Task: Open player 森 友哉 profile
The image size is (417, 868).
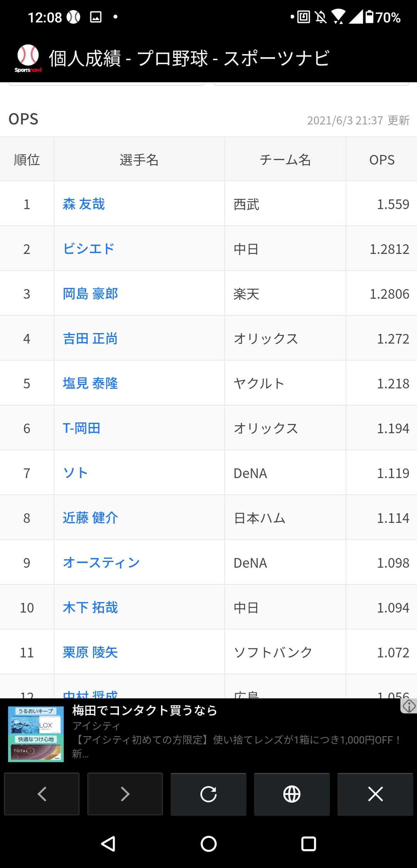Action: (x=84, y=204)
